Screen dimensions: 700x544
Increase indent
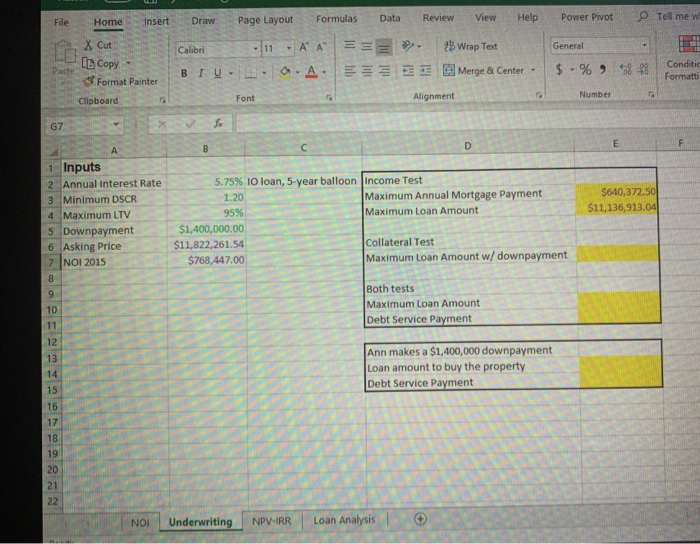[x=425, y=71]
